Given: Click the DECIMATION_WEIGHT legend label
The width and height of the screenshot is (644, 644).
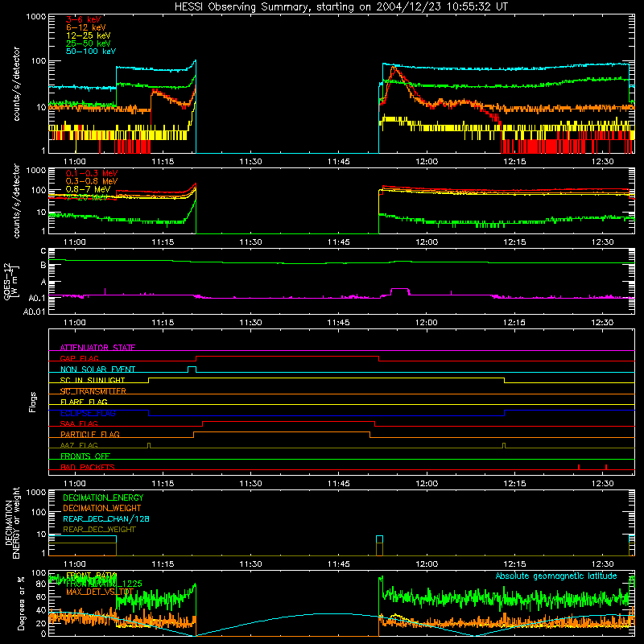Looking at the screenshot, I should pos(102,508).
